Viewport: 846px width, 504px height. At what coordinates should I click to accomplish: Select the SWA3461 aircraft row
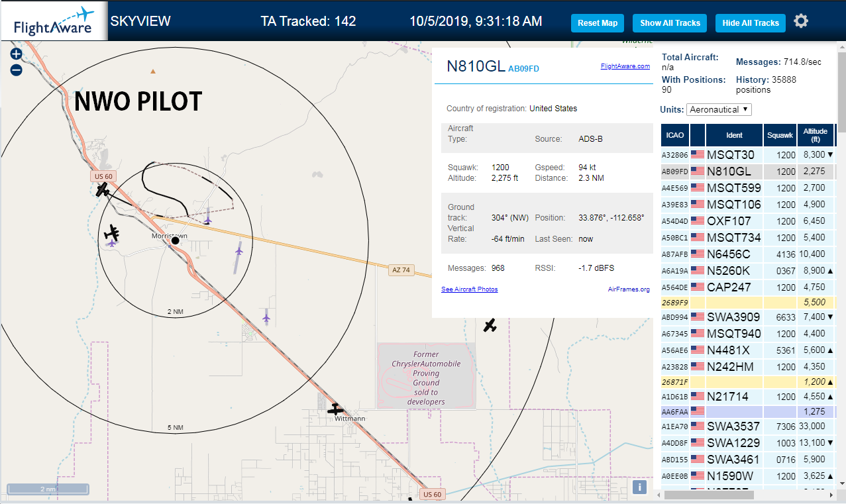(x=748, y=459)
